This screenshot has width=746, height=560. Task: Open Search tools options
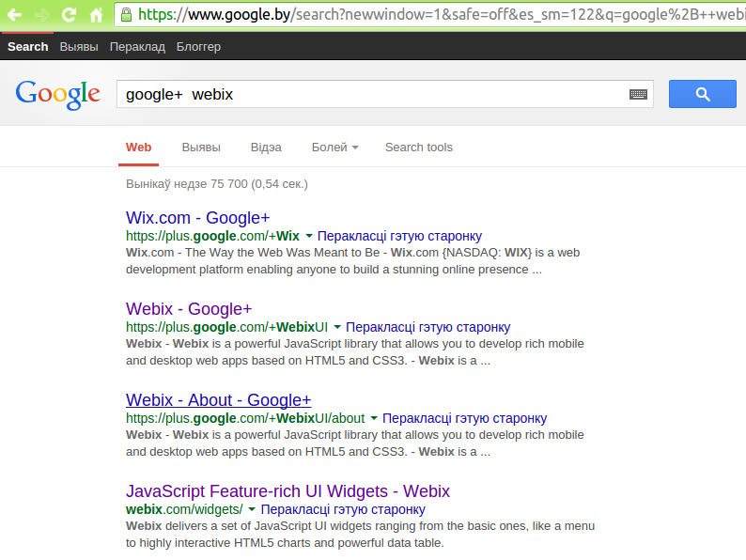click(x=419, y=147)
